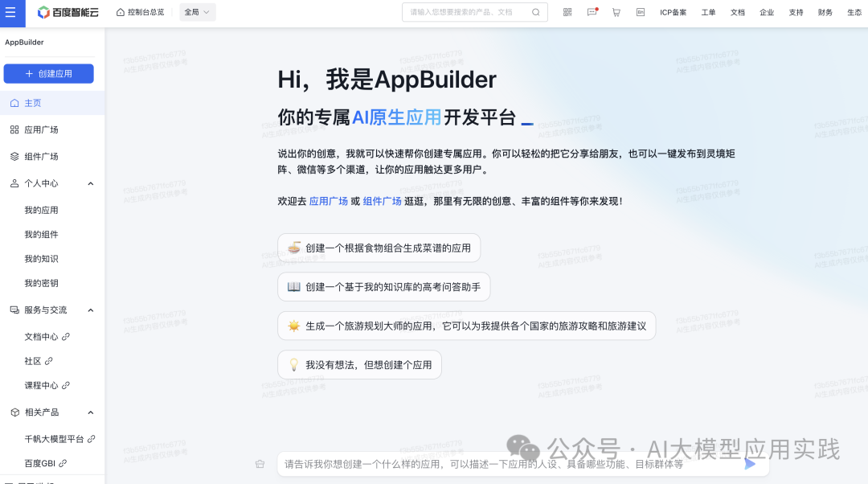This screenshot has width=868, height=484.
Task: Open 财务 menu
Action: (825, 12)
